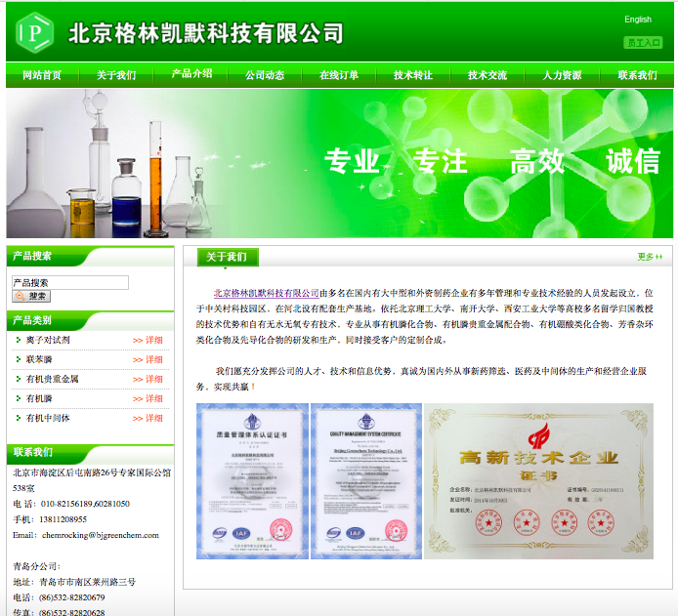Click the 青岛分公司 heading text

[x=37, y=566]
